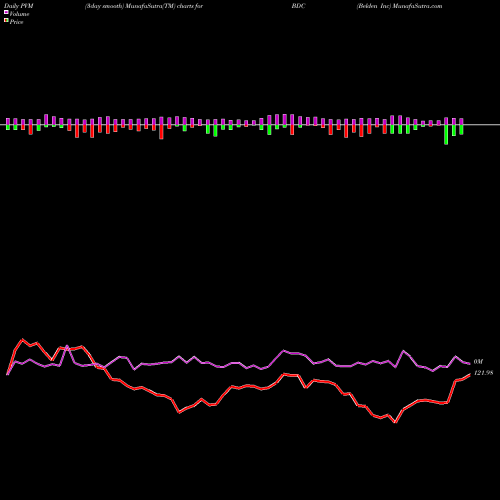Click the 0M volume value label
The image size is (500, 500).
478,362
